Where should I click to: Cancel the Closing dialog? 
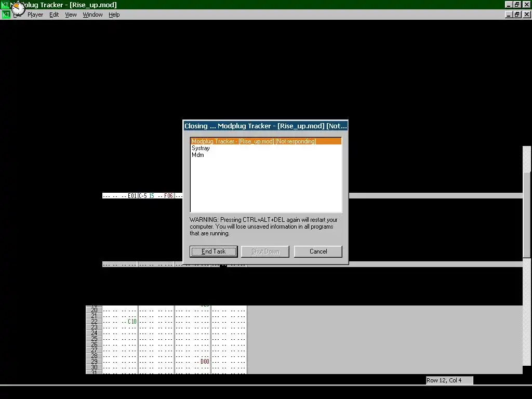[318, 251]
